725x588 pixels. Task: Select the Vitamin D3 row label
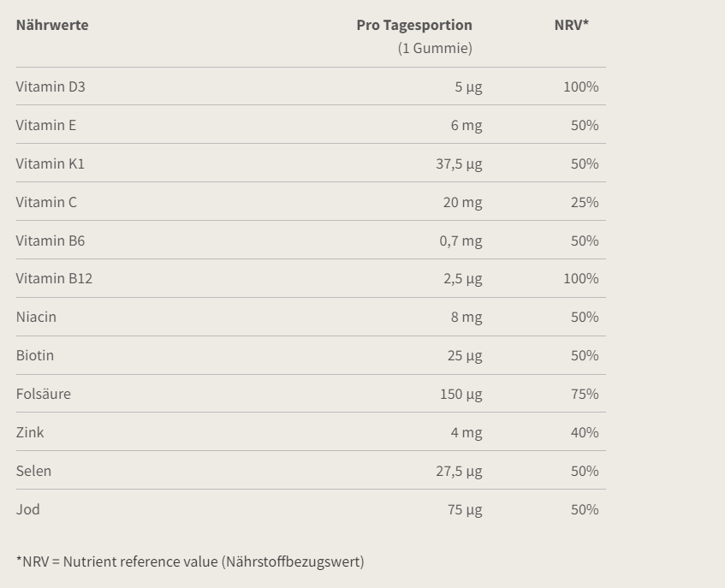point(51,86)
